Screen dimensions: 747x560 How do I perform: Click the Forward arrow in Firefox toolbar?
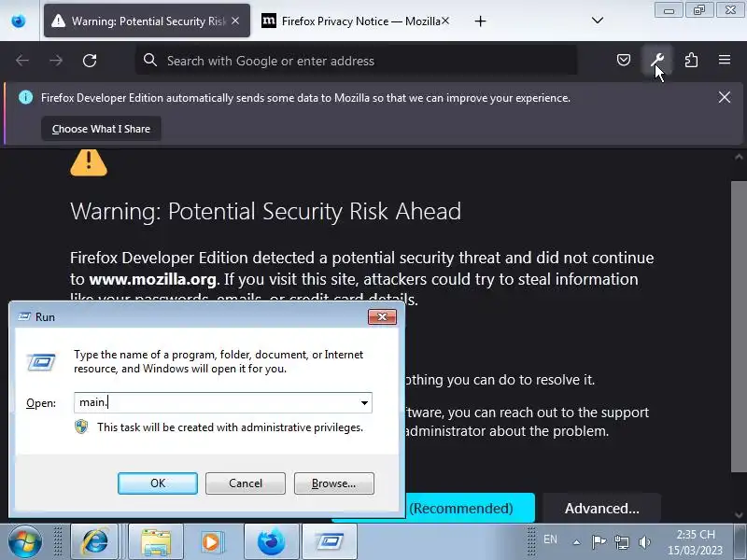[x=56, y=61]
